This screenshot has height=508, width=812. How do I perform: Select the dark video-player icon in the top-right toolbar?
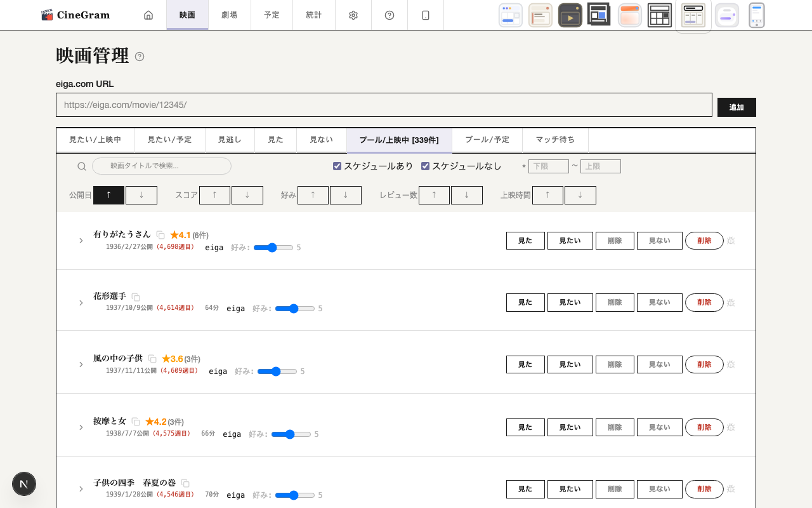coord(570,15)
